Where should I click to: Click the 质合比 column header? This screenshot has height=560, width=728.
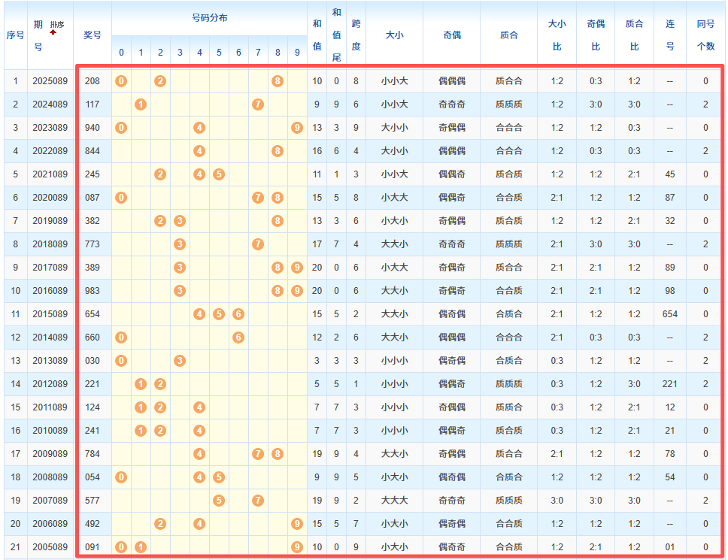click(634, 35)
